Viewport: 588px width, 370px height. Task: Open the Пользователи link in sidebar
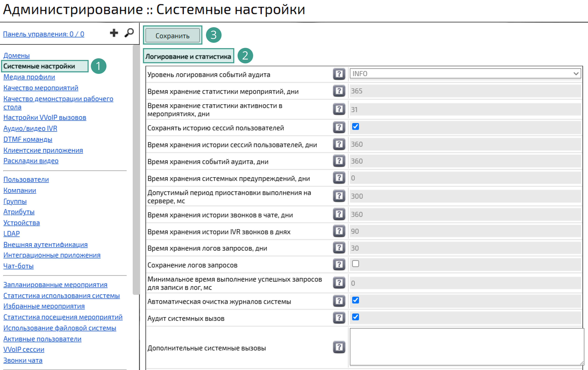click(26, 180)
